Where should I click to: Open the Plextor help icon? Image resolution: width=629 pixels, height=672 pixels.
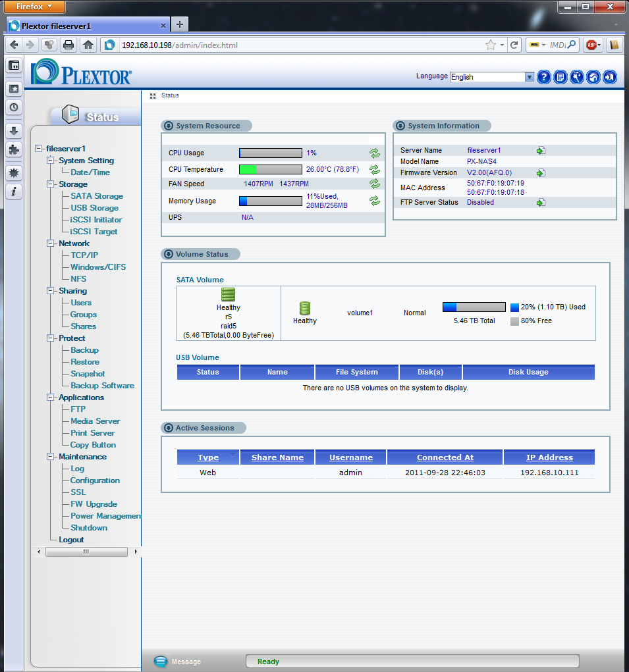point(543,77)
